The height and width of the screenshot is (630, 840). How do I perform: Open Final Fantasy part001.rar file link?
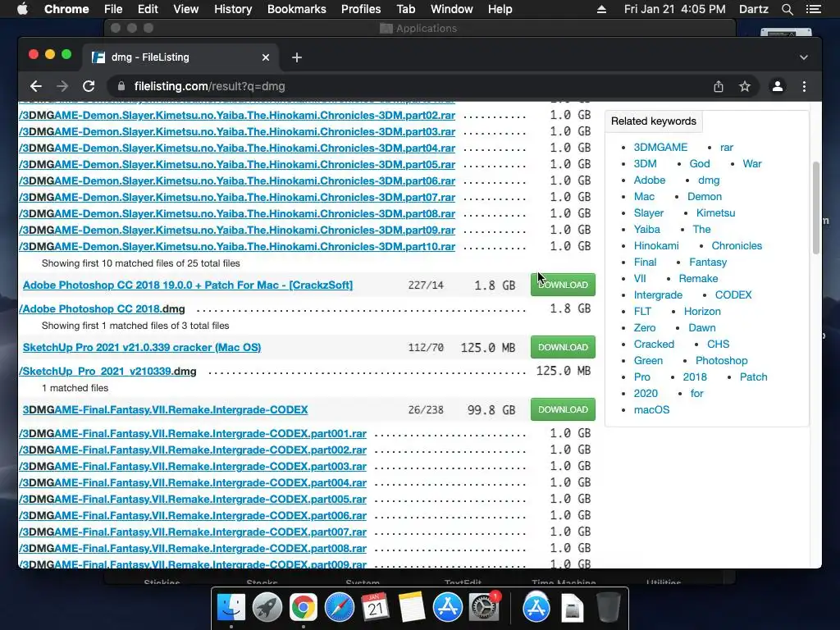tap(192, 433)
